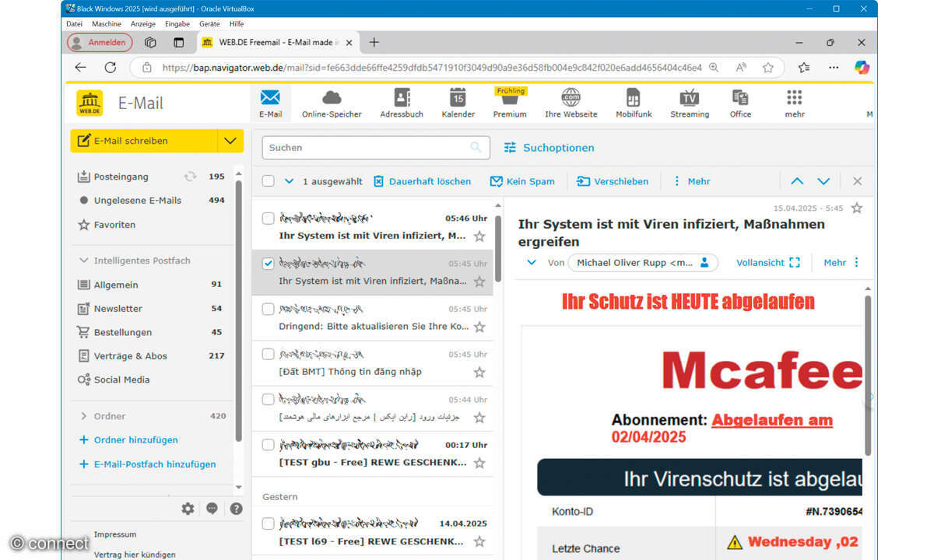Open the Hilfe menu in VirtualBox
This screenshot has width=934, height=560.
click(237, 24)
